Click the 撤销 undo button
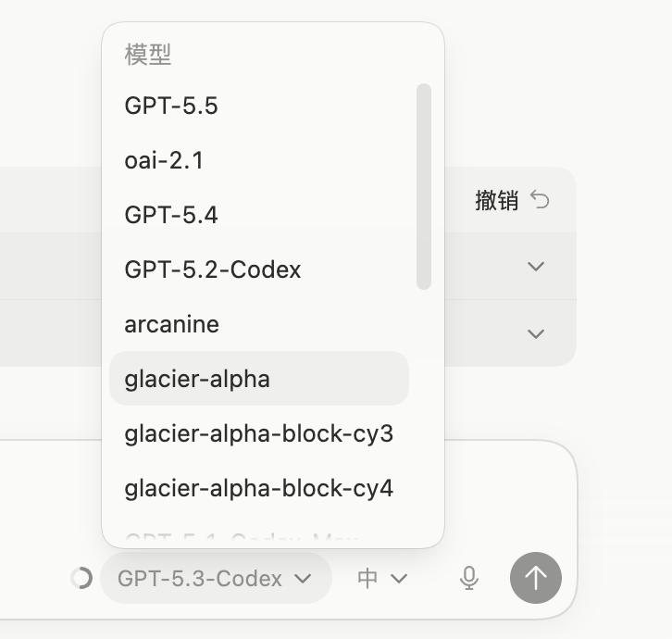Image resolution: width=672 pixels, height=639 pixels. tap(512, 200)
